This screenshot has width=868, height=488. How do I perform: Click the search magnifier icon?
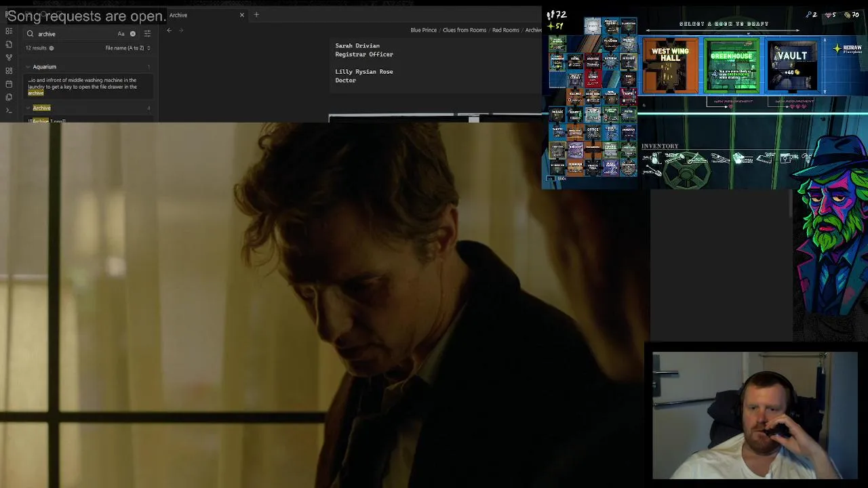(x=30, y=34)
